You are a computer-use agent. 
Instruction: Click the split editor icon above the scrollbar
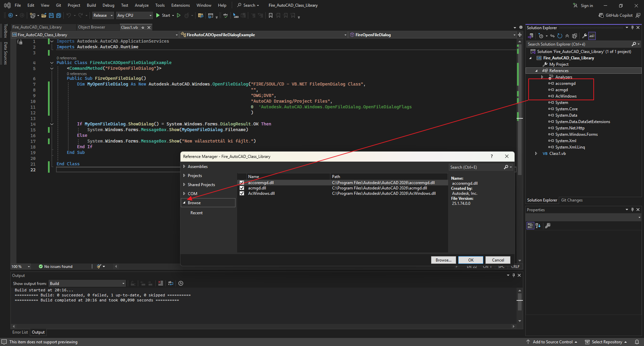(x=520, y=35)
